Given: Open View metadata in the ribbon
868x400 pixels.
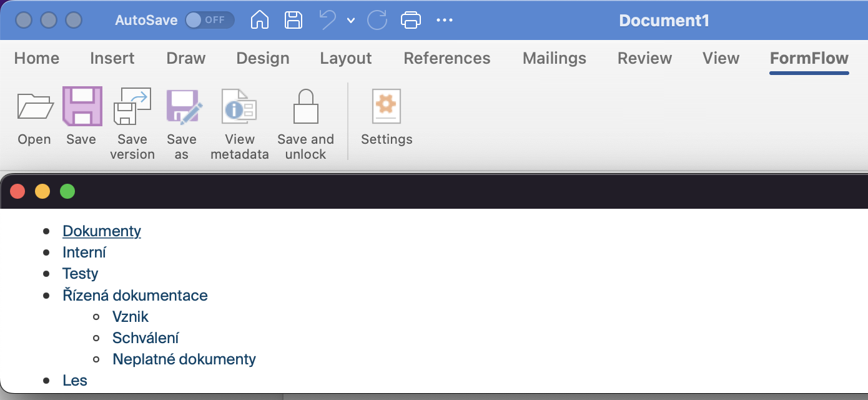Looking at the screenshot, I should pyautogui.click(x=239, y=106).
